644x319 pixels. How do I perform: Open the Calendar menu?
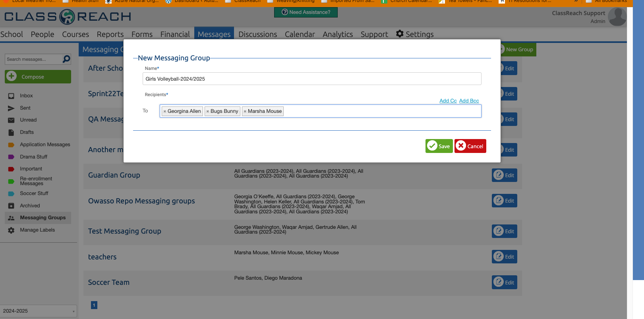(300, 34)
